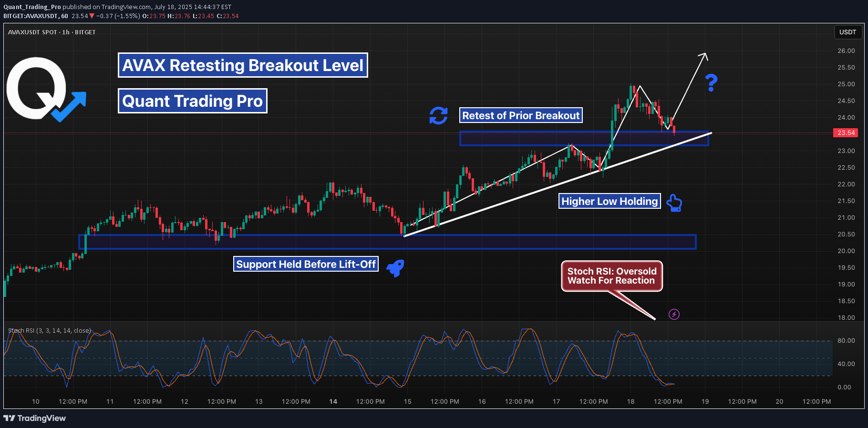Screen dimensions: 868x428
Task: Click the Stoch RSI Oversold callout
Action: (612, 276)
